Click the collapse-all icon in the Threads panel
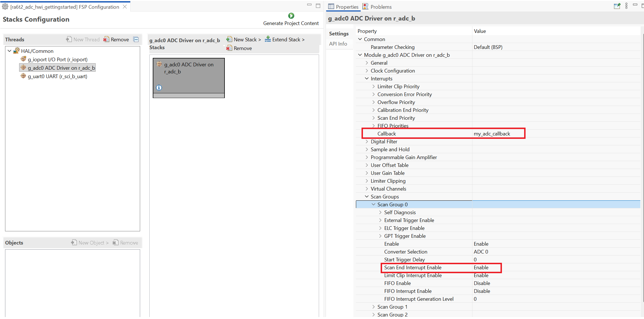Screen dimensions: 644x319 coord(136,39)
